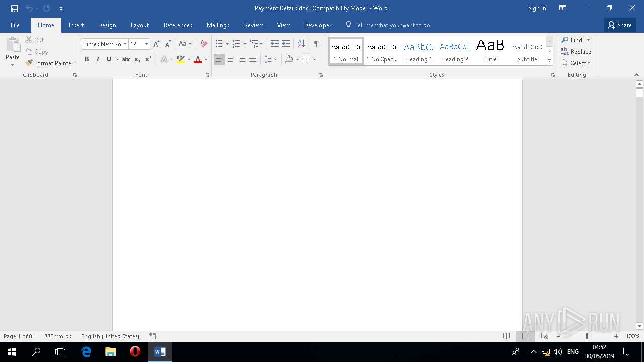Shrink font size with shrink font icon
Image resolution: width=644 pixels, height=362 pixels.
168,44
